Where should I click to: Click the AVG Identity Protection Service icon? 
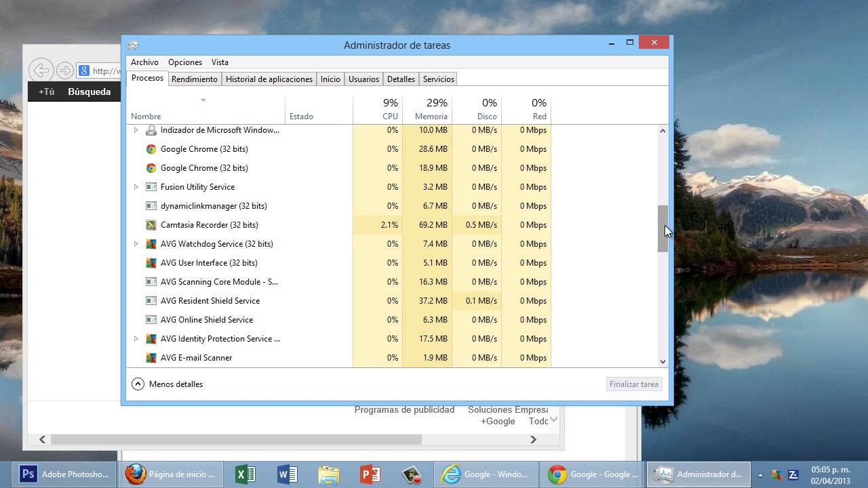coord(151,339)
